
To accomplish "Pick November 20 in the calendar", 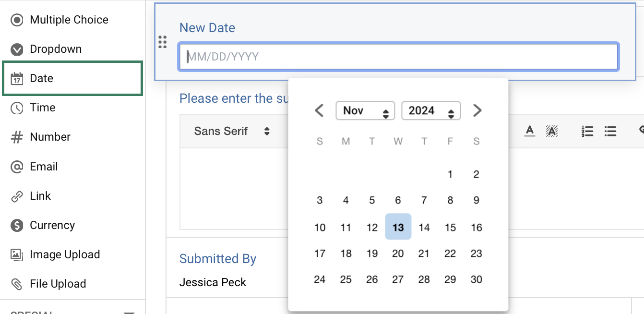I will coord(398,254).
